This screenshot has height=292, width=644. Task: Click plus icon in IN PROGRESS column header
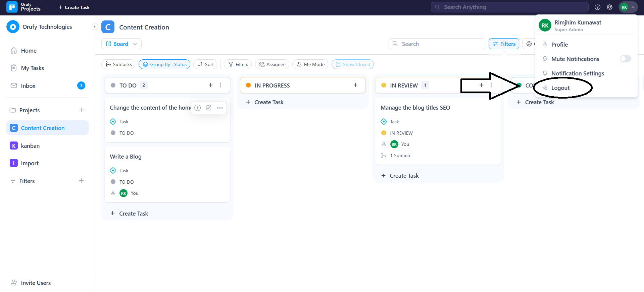pos(355,85)
